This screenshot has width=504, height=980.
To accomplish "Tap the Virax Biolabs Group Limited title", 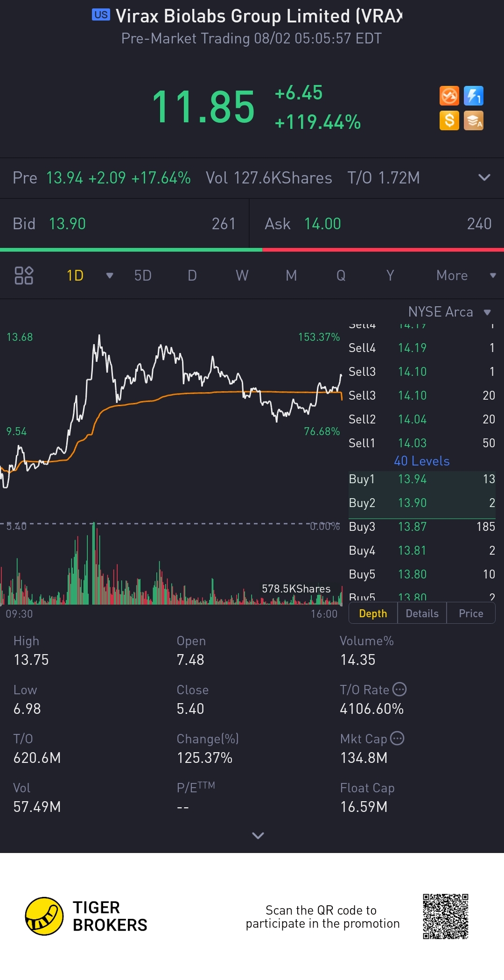I will tap(259, 16).
